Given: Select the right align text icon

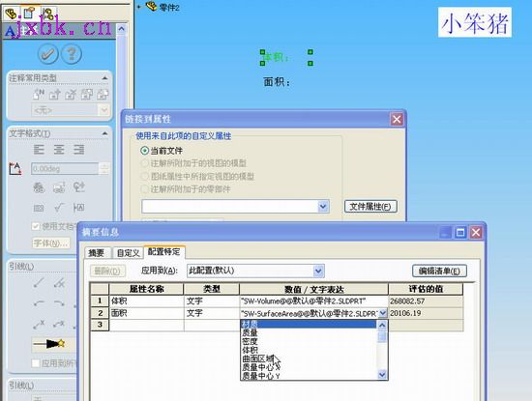Looking at the screenshot, I should coord(79,150).
